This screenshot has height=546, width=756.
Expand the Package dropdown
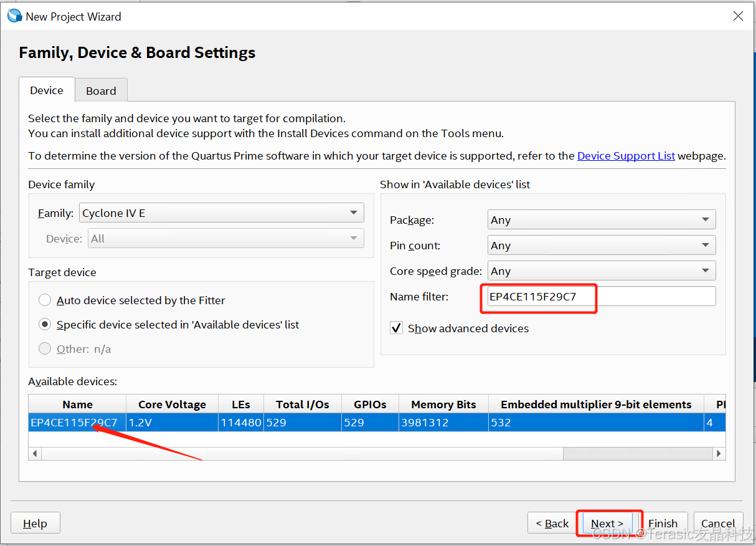pyautogui.click(x=602, y=219)
